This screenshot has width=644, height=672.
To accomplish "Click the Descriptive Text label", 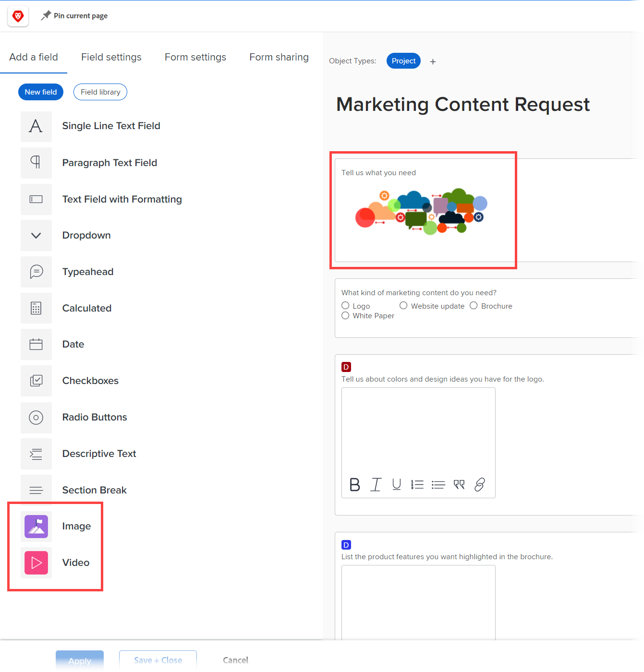I will [99, 454].
